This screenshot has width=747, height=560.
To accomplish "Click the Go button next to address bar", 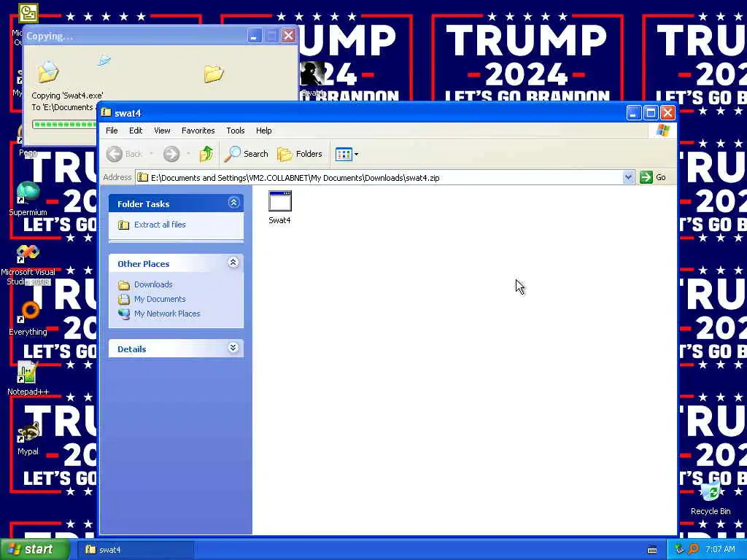I will (x=653, y=178).
